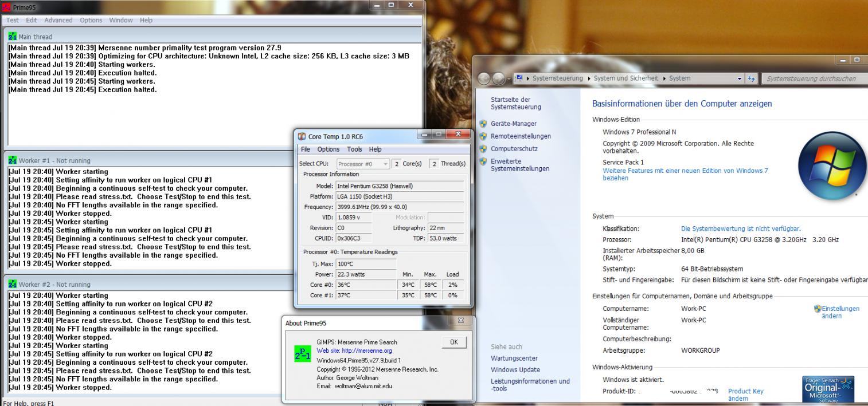The width and height of the screenshot is (868, 406).
Task: Click the Worker #2 - Not running title bar
Action: click(149, 284)
